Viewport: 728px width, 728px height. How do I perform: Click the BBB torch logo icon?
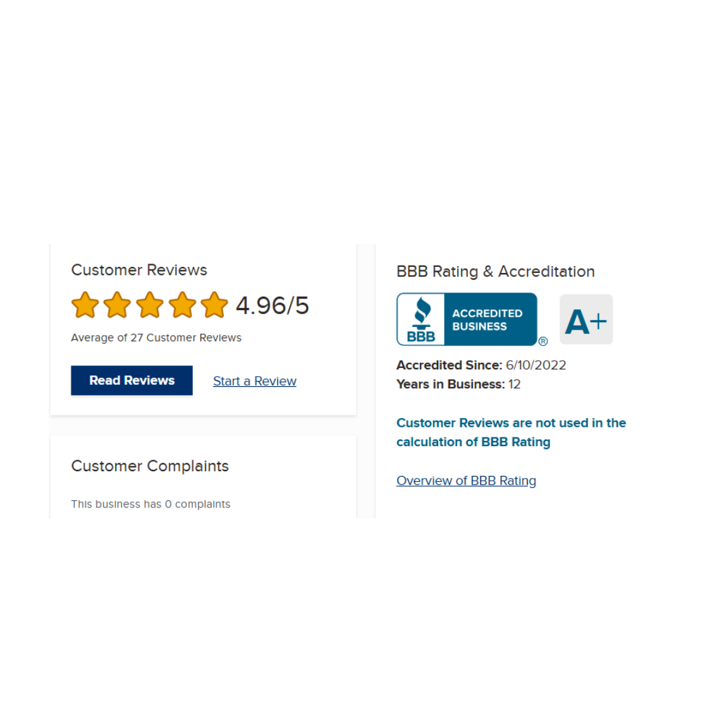tap(421, 313)
